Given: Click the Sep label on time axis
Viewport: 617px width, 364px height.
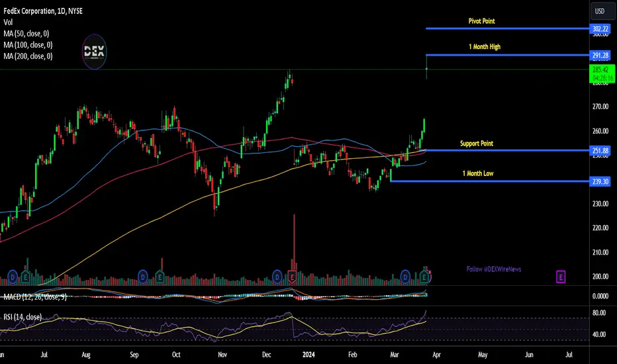Looking at the screenshot, I should pyautogui.click(x=134, y=355).
